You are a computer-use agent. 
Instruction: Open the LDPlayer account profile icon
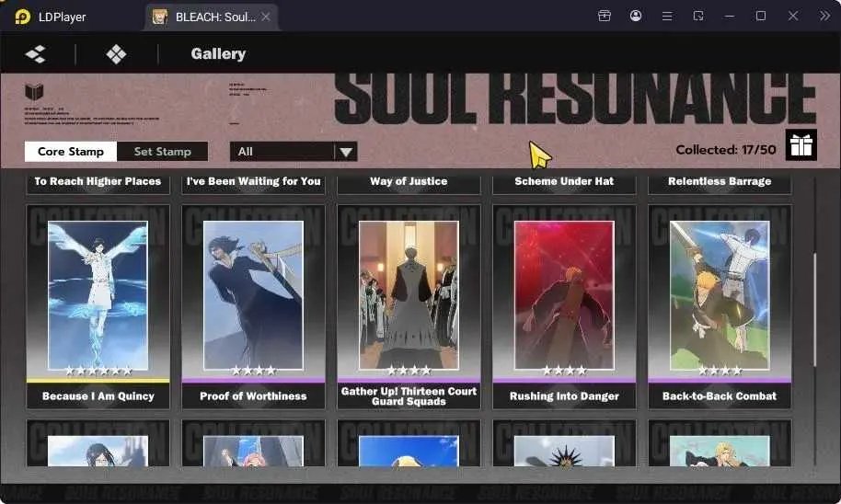coord(636,16)
